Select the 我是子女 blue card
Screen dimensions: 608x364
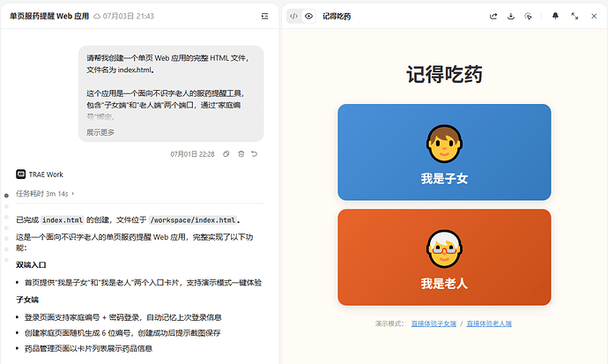pyautogui.click(x=444, y=152)
